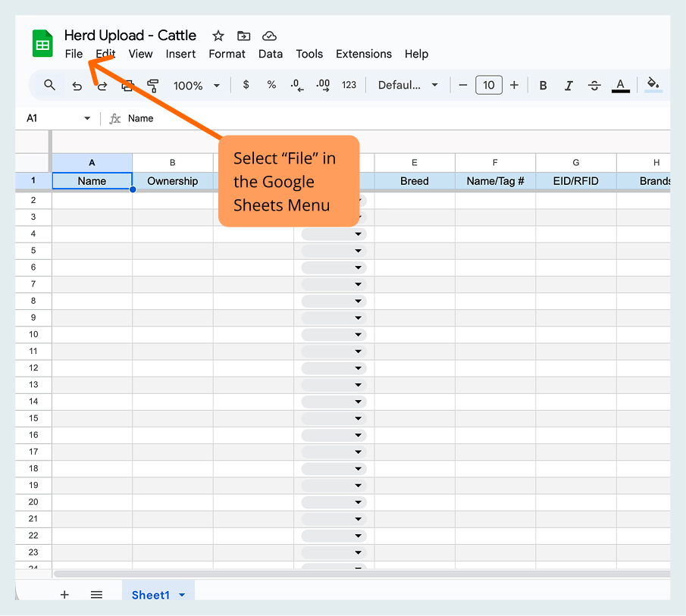The width and height of the screenshot is (686, 616).
Task: Click the decrease decimal places icon
Action: [296, 86]
